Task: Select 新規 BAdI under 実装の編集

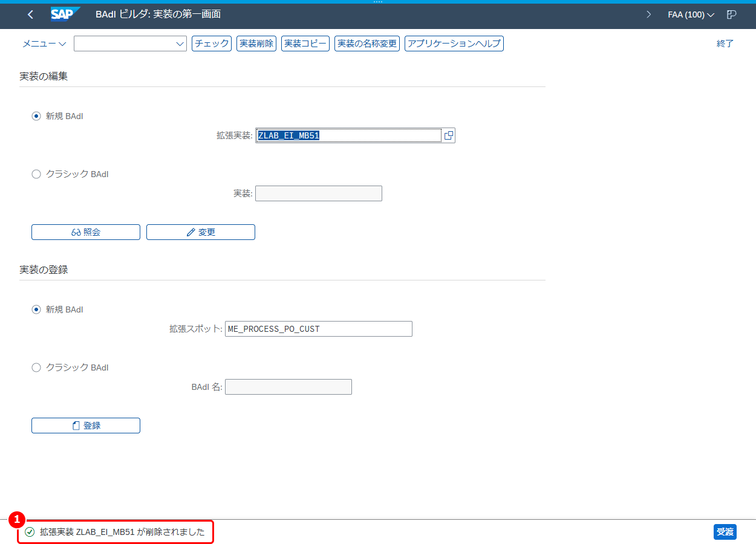Action: click(x=36, y=116)
